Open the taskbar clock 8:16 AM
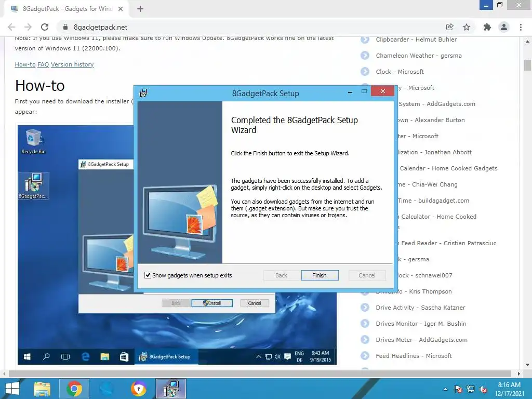The width and height of the screenshot is (532, 399). [509, 389]
